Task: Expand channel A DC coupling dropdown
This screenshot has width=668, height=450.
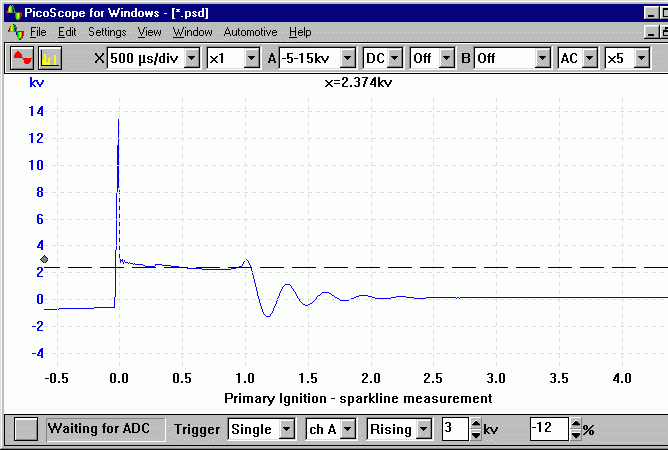Action: click(x=395, y=58)
